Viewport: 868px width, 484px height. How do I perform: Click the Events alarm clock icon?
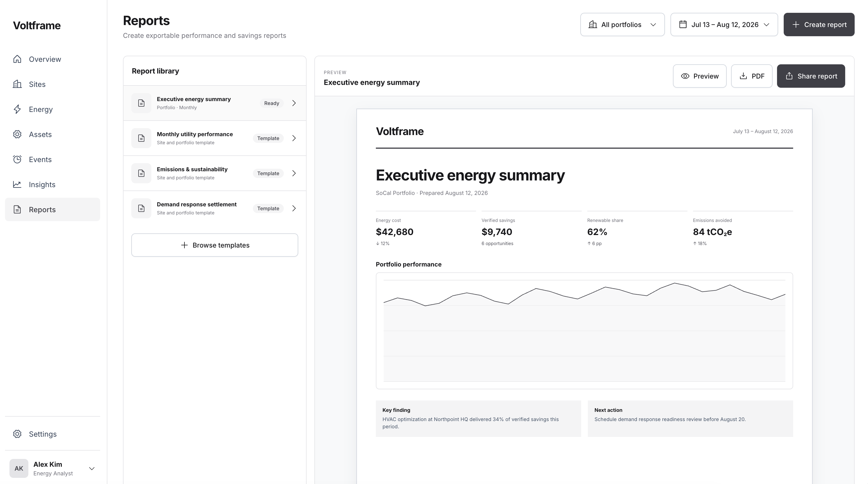point(17,159)
